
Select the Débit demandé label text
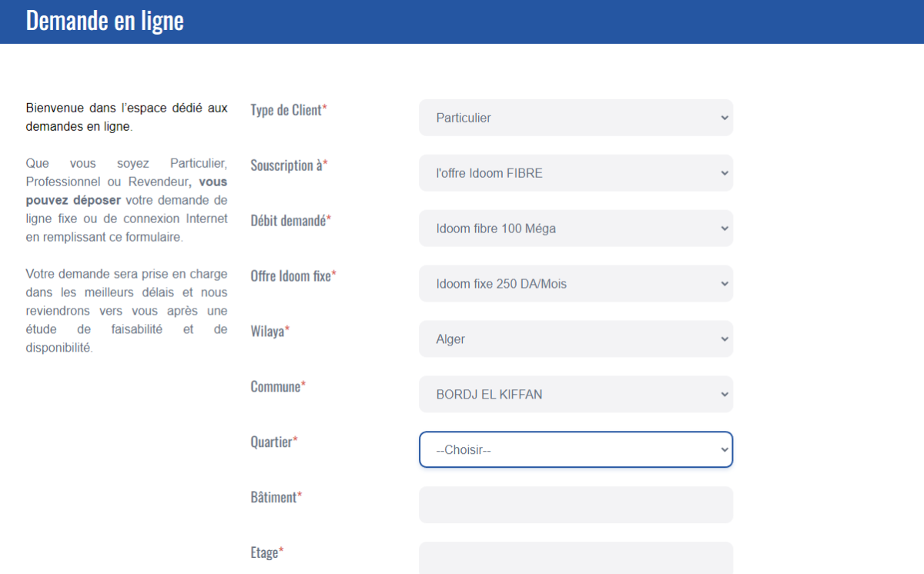pos(290,221)
